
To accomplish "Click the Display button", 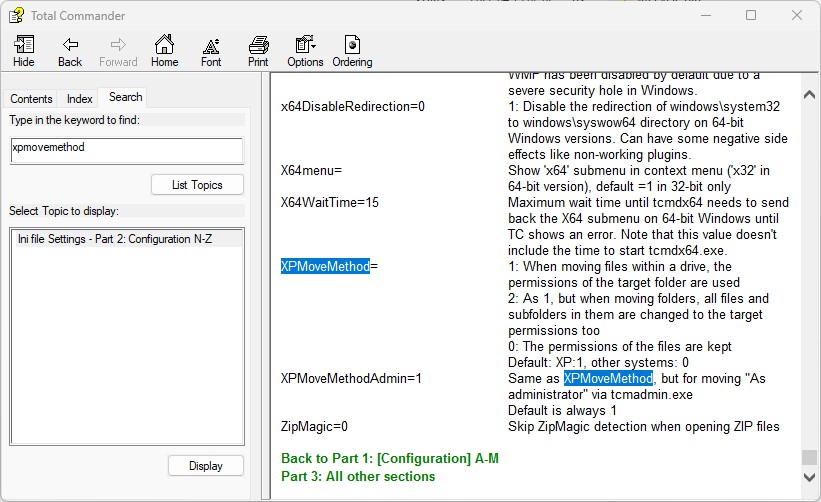I will pos(206,466).
